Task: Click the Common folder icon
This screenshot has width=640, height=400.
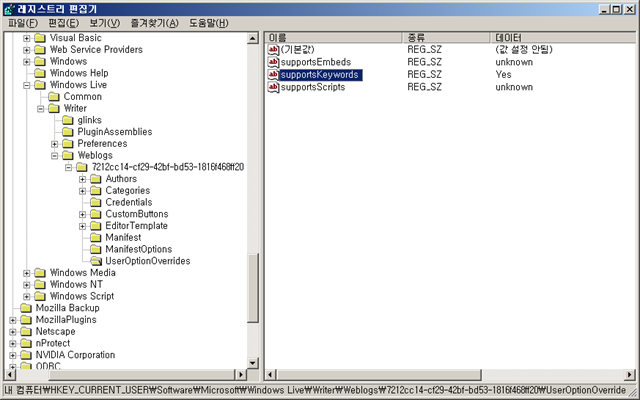Action: tap(54, 97)
